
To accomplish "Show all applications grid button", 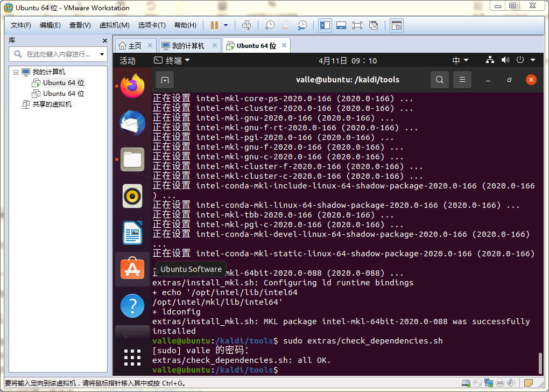I will coord(132,358).
